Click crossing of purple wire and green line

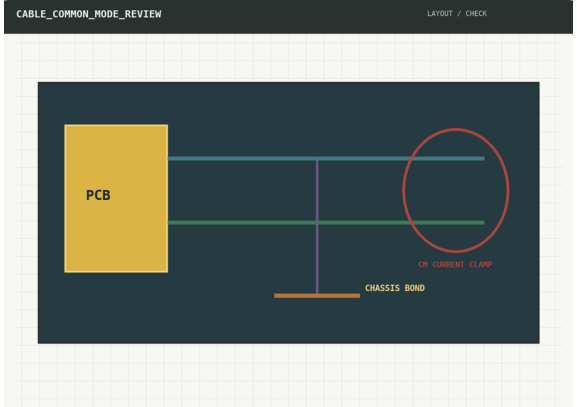click(x=317, y=223)
